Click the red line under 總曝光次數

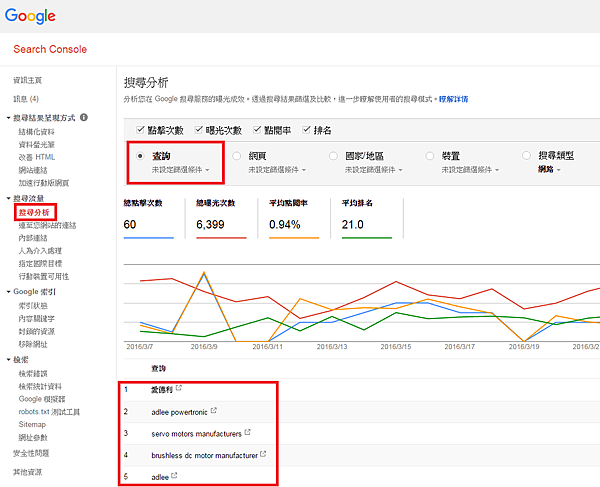pos(221,238)
